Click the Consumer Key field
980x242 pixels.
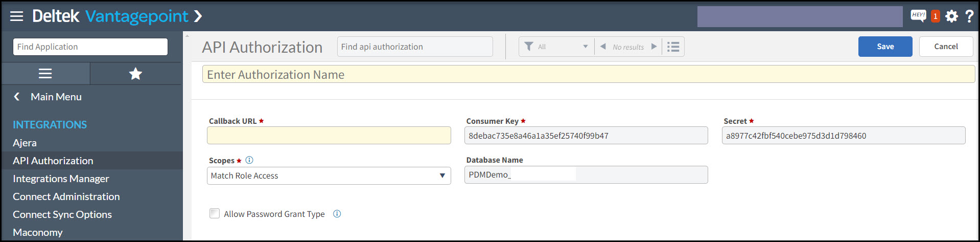586,136
